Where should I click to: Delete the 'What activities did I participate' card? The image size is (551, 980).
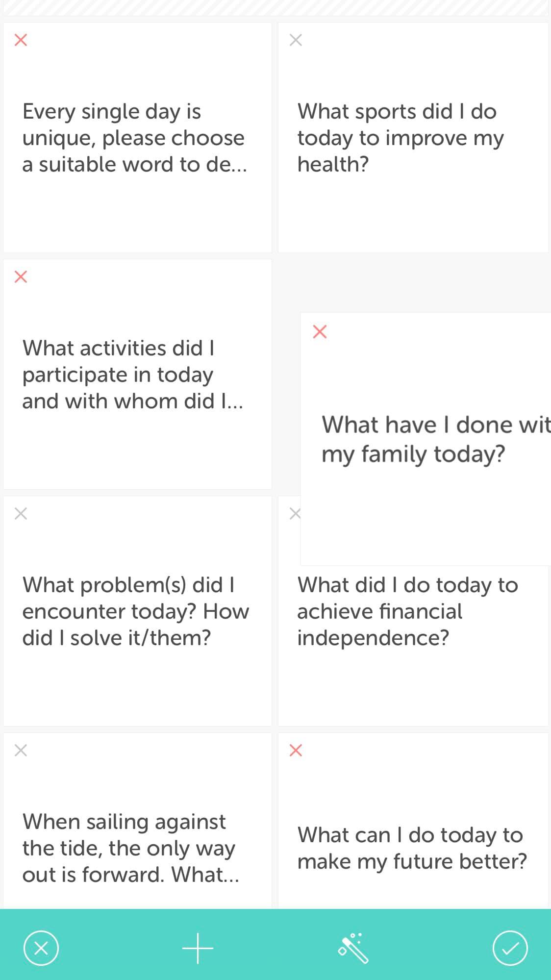point(21,276)
